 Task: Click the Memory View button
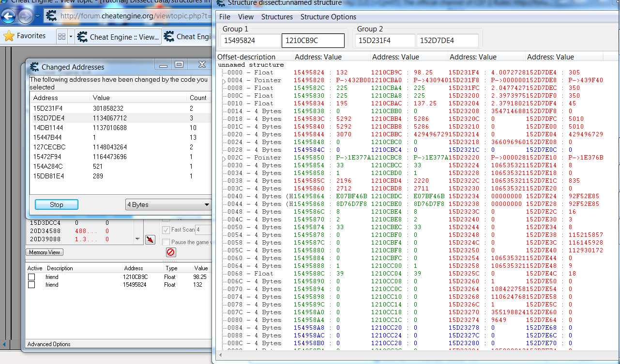(45, 252)
